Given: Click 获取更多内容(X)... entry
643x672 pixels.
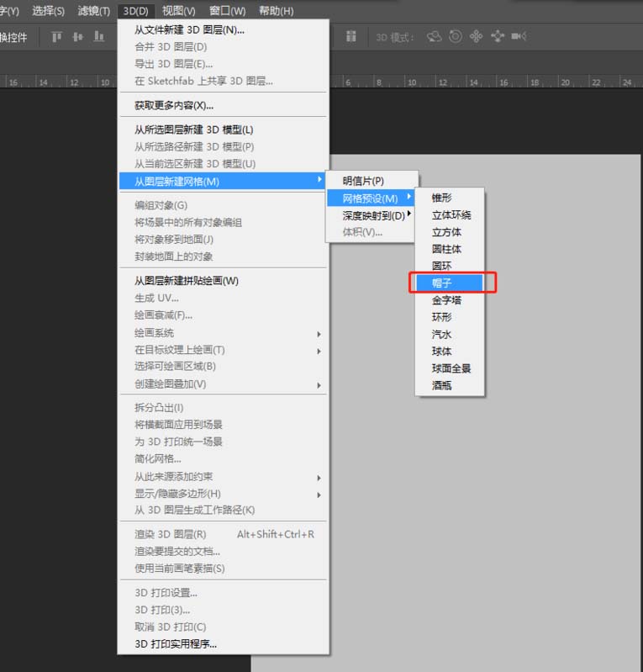Looking at the screenshot, I should point(174,105).
